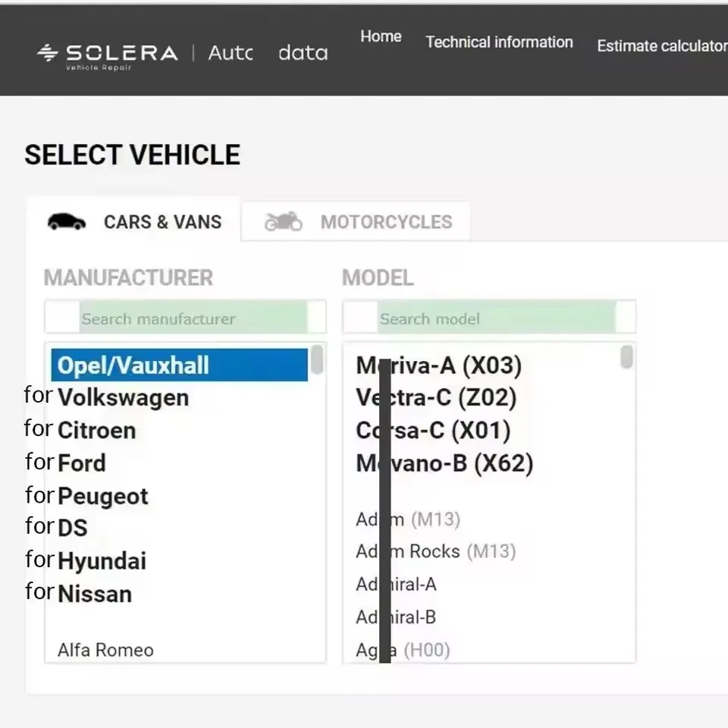Select Volkswagen in the manufacturer list
The height and width of the screenshot is (728, 728).
(x=123, y=397)
